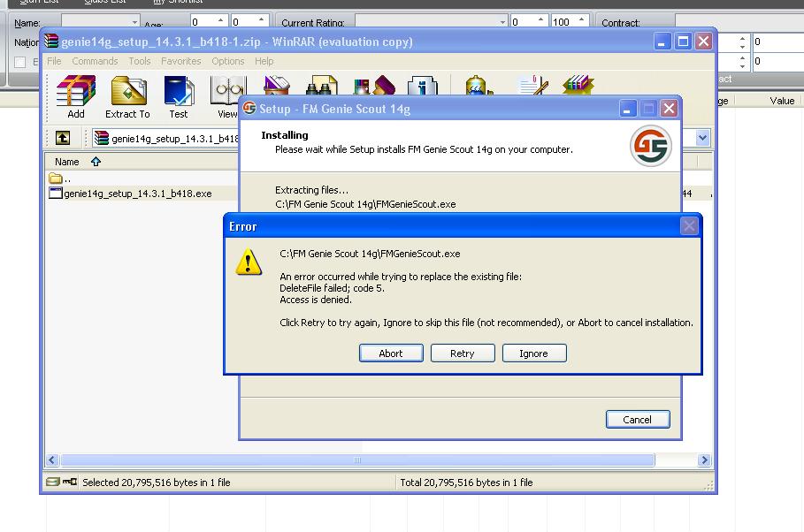This screenshot has width=804, height=532.
Task: Click the FM Genie Scout logo icon
Action: click(650, 147)
